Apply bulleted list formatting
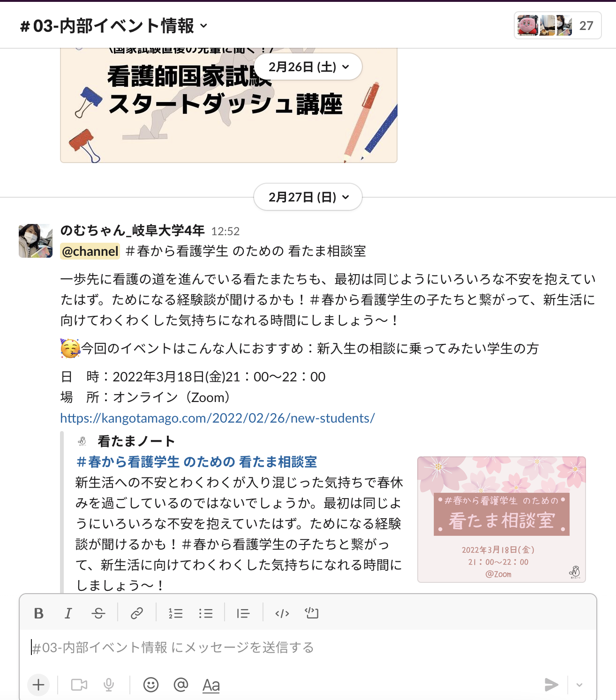This screenshot has width=616, height=700. pyautogui.click(x=205, y=613)
